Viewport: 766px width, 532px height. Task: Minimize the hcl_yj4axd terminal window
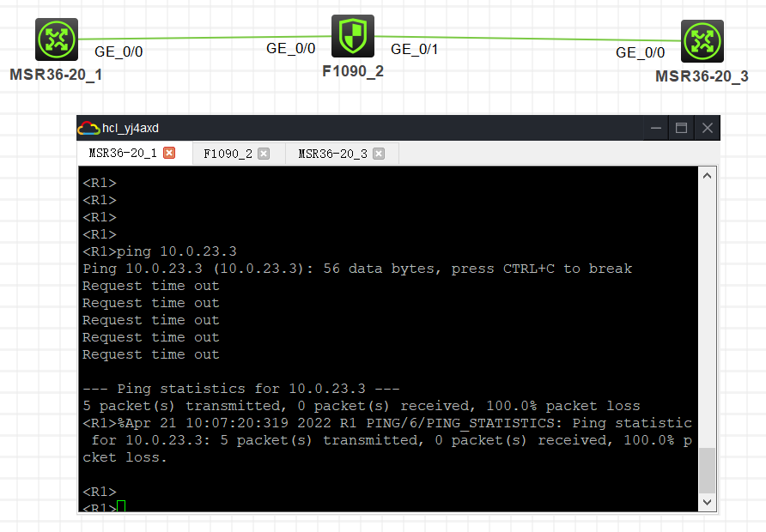(x=656, y=128)
